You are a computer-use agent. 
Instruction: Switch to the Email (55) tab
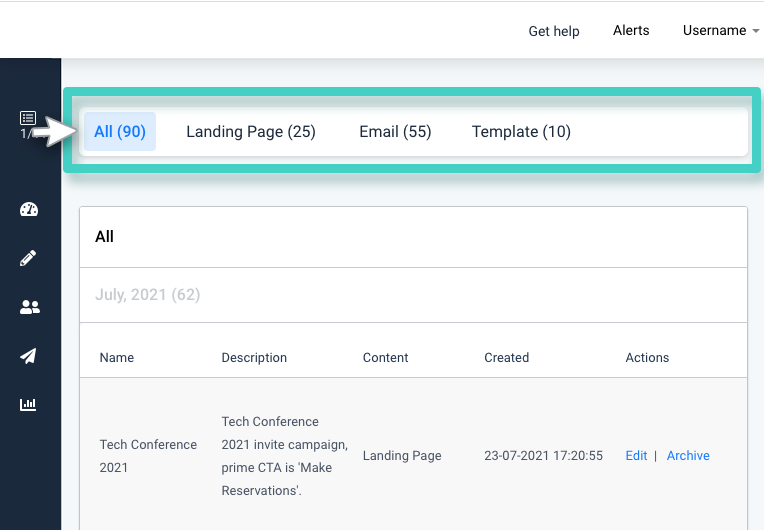(395, 132)
